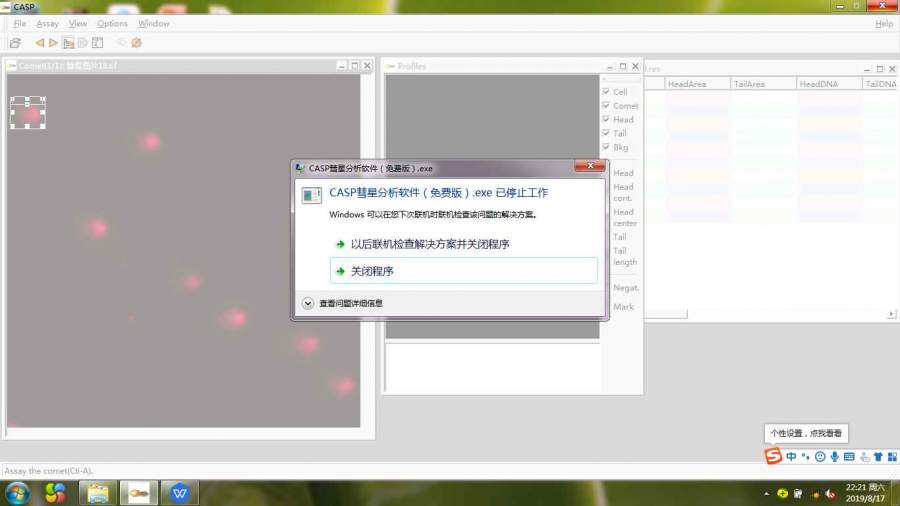Open the WPS Writer taskbar icon
Image resolution: width=900 pixels, height=506 pixels.
point(180,493)
